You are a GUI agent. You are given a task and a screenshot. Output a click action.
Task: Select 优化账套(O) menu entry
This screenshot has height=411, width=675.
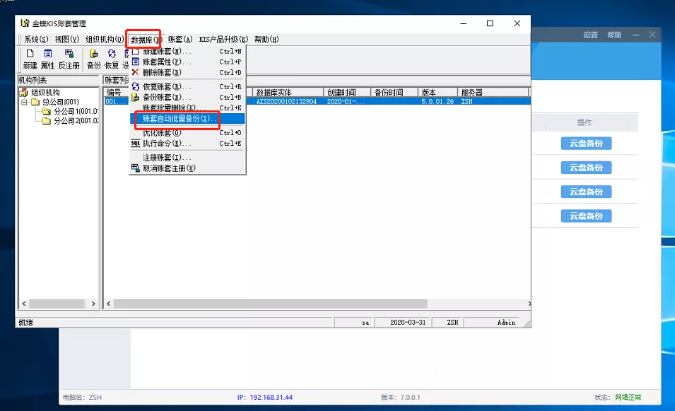(x=186, y=133)
